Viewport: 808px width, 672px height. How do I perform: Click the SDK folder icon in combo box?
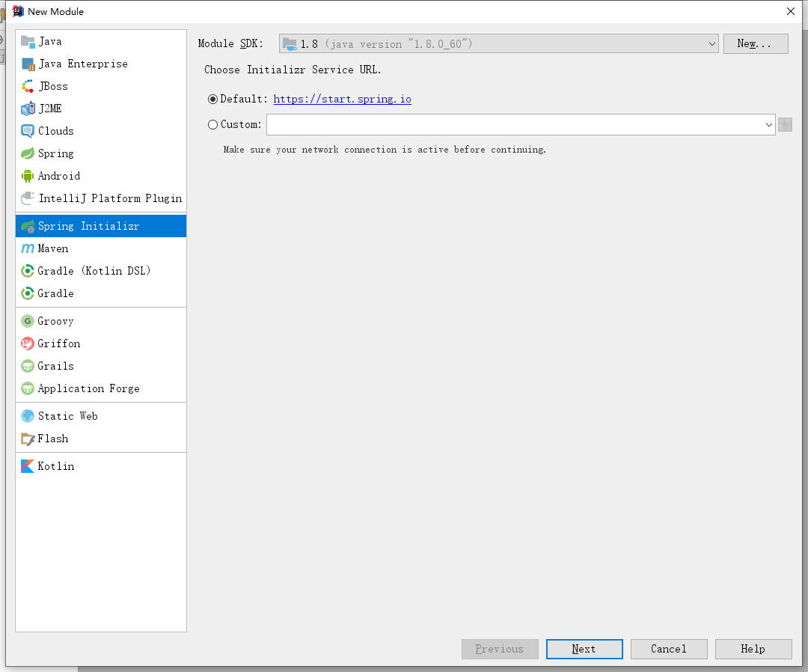290,44
